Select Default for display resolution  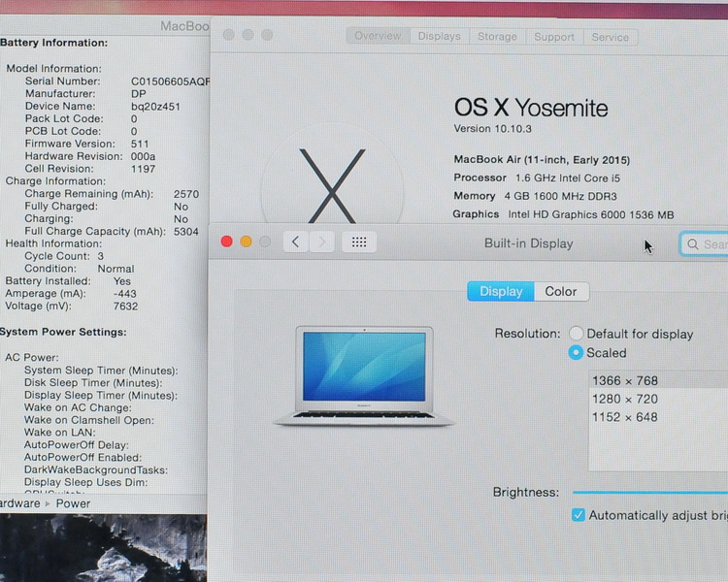pyautogui.click(x=577, y=334)
